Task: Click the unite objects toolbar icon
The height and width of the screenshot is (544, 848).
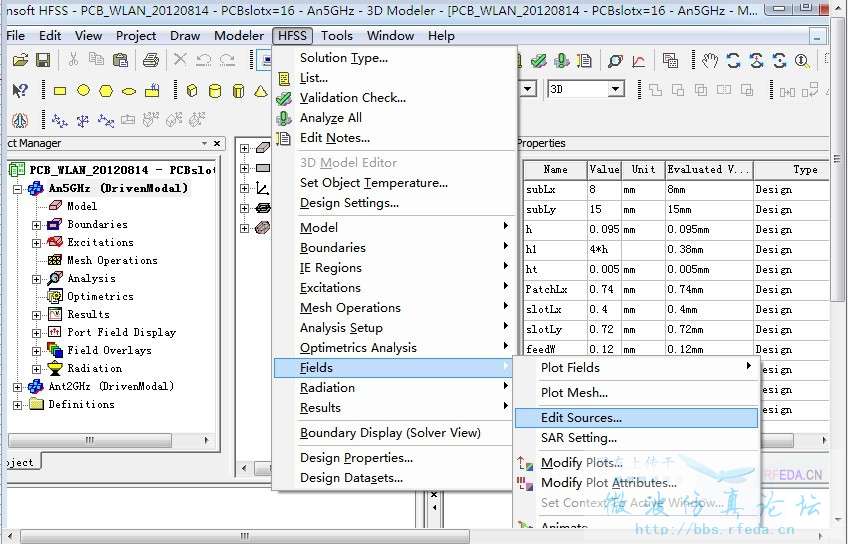Action: tap(655, 90)
